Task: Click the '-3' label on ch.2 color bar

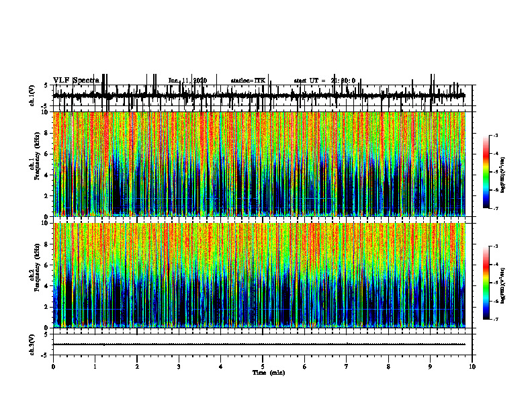Action: click(496, 246)
